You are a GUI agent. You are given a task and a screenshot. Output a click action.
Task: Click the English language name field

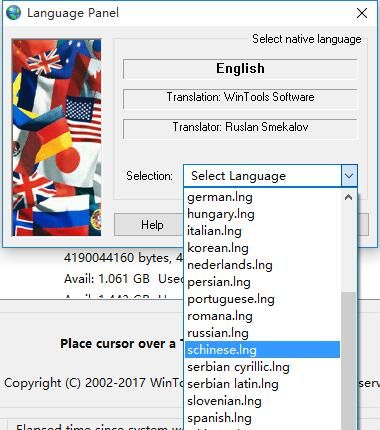click(240, 69)
